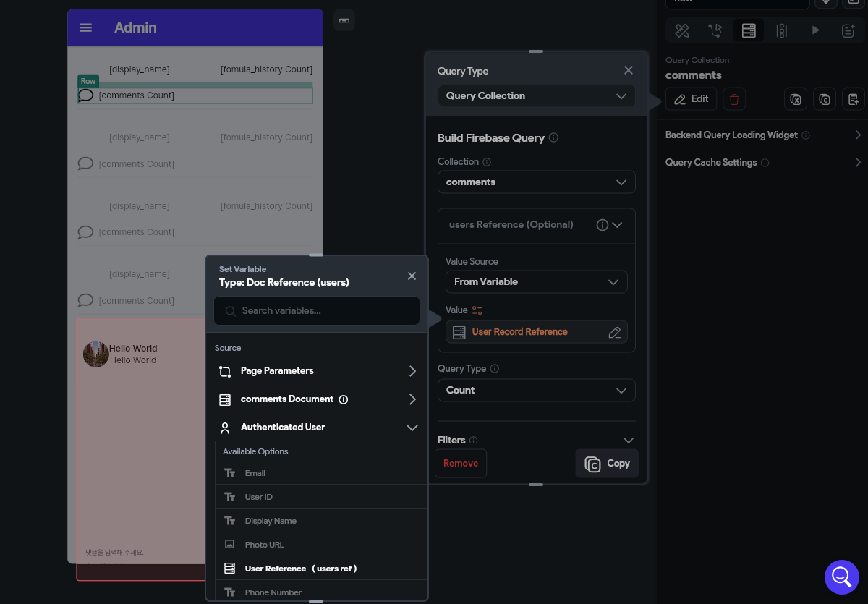
Task: Open the comments collection dropdown
Action: click(536, 182)
